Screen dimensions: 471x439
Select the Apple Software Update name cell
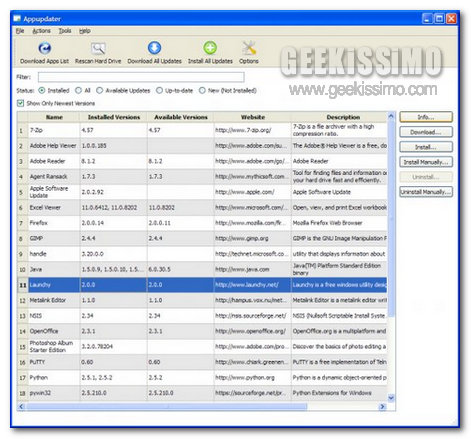pyautogui.click(x=54, y=192)
